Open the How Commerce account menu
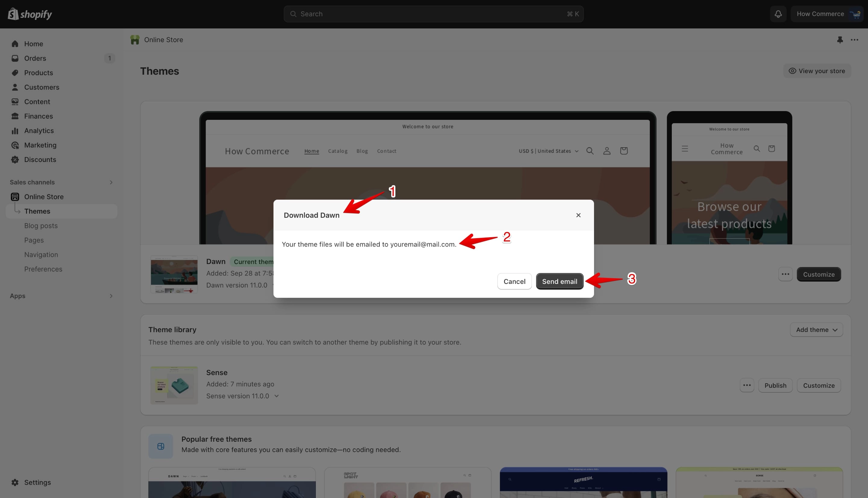 (827, 14)
